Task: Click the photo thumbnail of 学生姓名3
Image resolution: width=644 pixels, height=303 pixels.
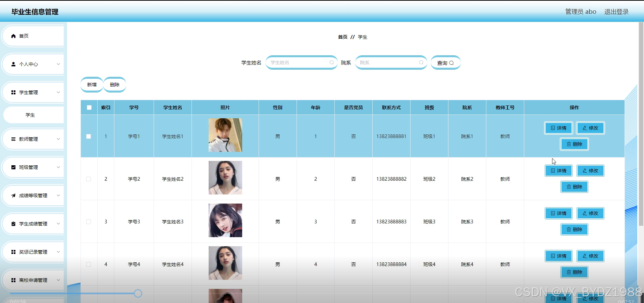Action: coord(225,220)
